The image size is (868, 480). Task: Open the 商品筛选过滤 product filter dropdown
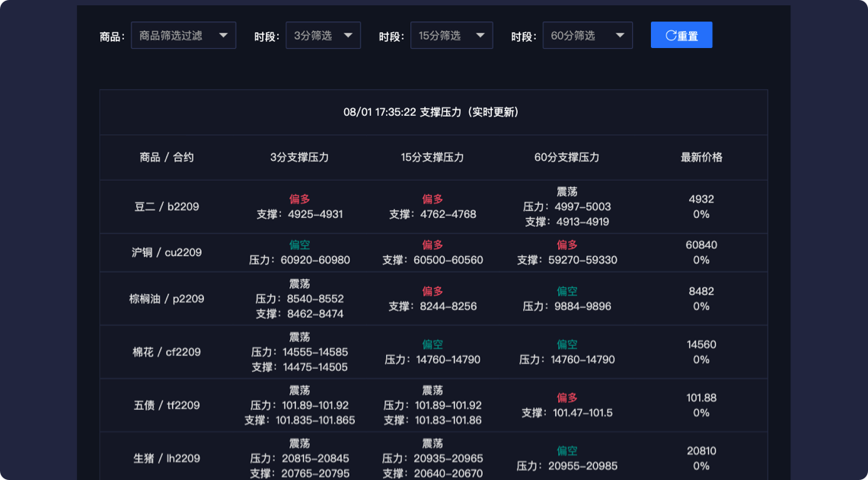tap(183, 35)
